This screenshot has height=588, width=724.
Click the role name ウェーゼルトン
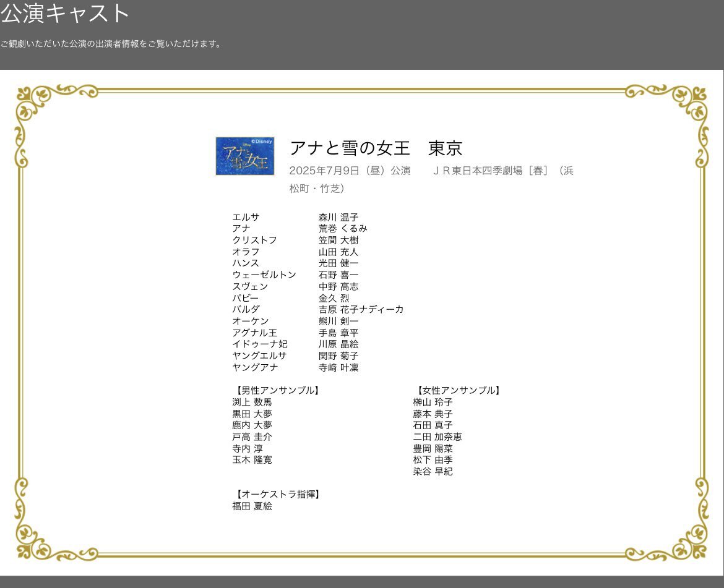[x=264, y=275]
